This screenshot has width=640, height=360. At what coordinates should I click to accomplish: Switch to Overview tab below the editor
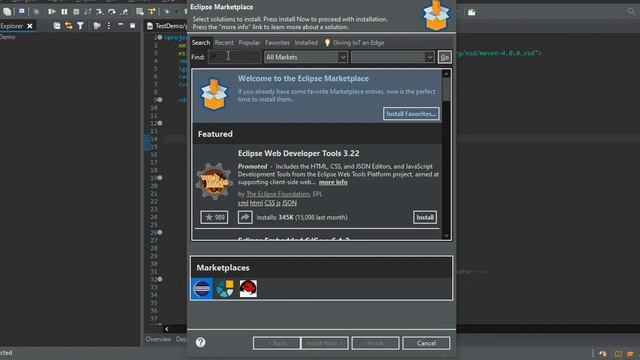[158, 339]
